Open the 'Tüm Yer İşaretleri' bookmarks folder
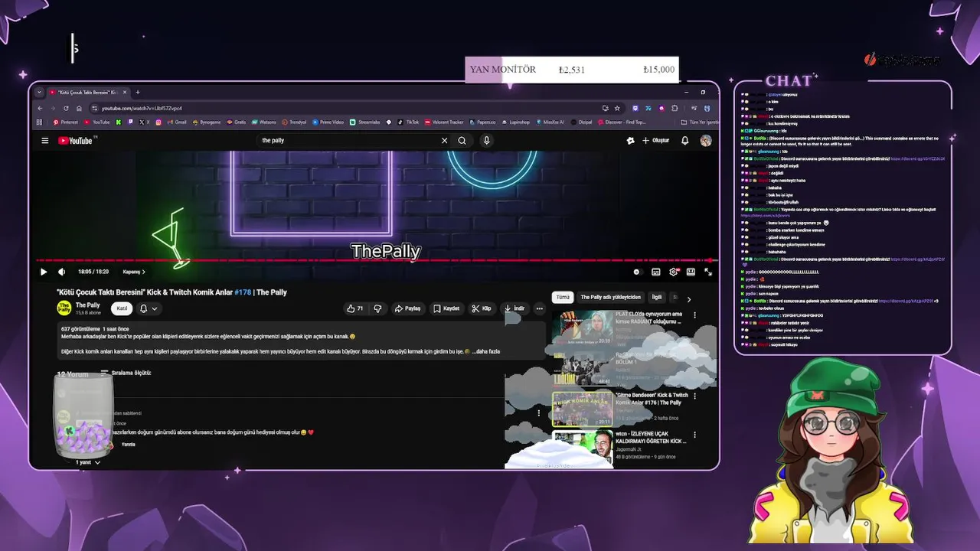This screenshot has height=551, width=980. [x=700, y=122]
